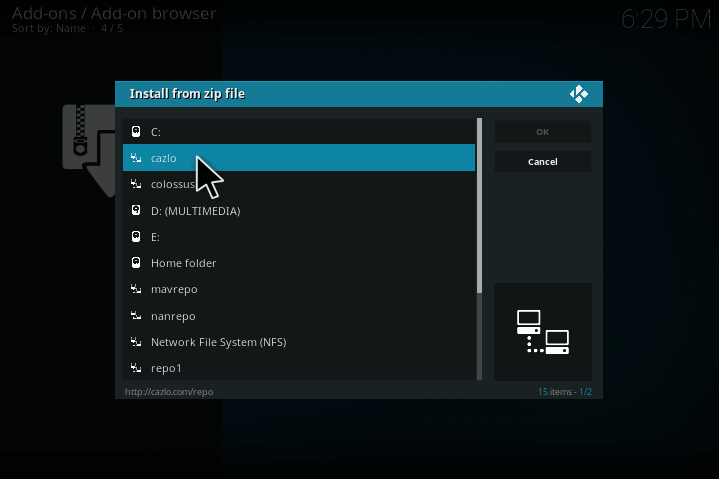This screenshot has height=479, width=719.
Task: Click the drive icon next to D: (MULTIMEDIA)
Action: (x=136, y=210)
